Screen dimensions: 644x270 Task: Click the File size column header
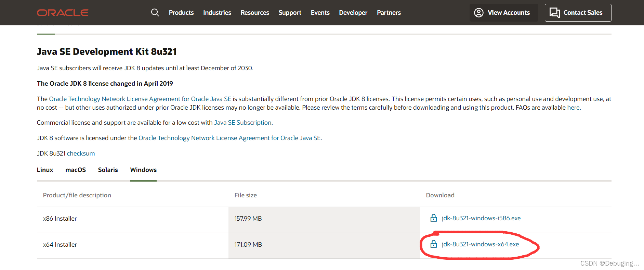pyautogui.click(x=246, y=195)
